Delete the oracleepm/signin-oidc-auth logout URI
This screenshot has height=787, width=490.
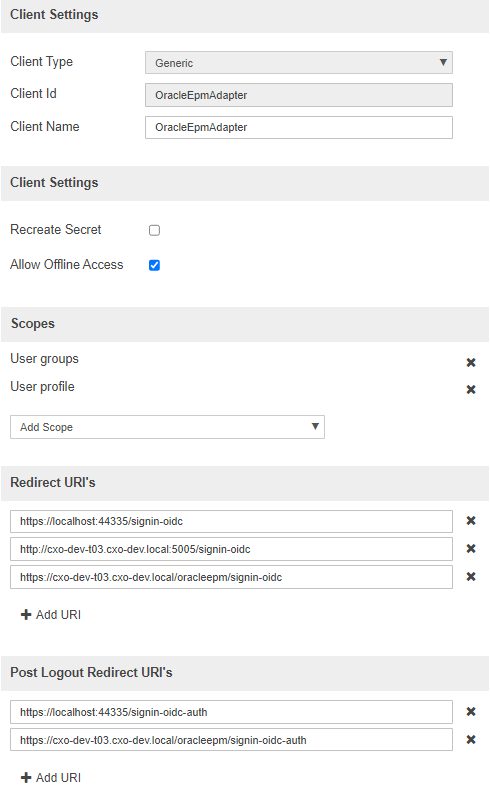[x=470, y=739]
